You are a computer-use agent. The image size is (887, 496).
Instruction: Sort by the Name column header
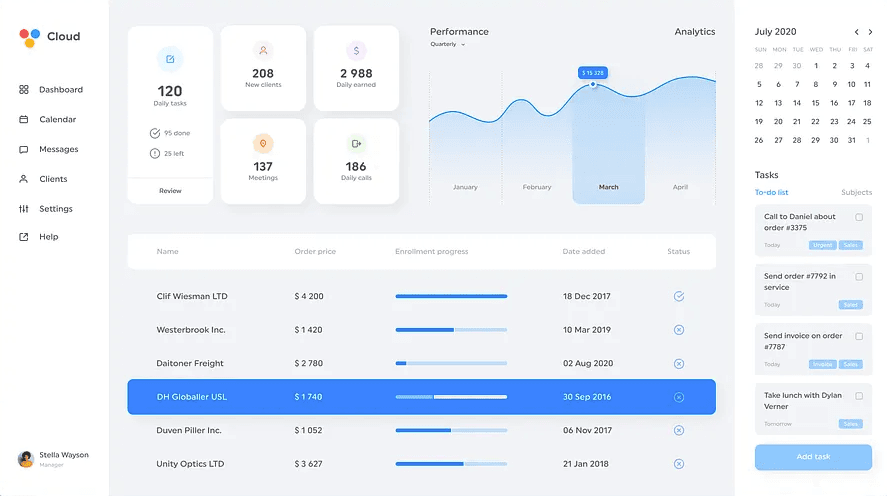167,252
